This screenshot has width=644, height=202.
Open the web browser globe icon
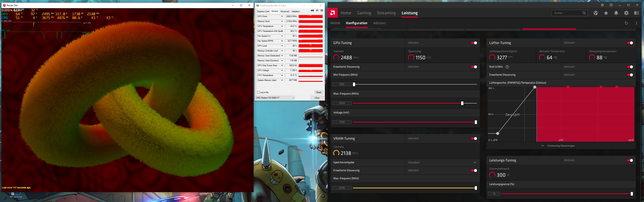coord(596,13)
